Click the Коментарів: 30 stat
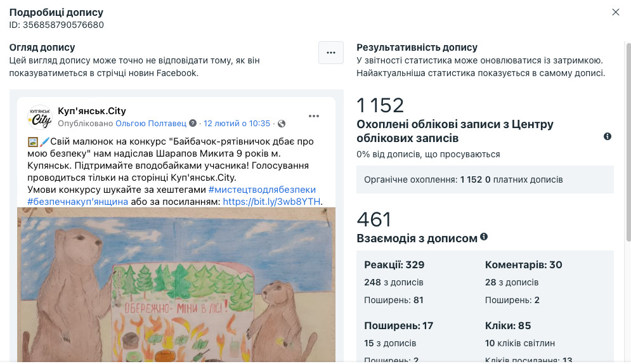This screenshot has height=364, width=631. click(524, 264)
